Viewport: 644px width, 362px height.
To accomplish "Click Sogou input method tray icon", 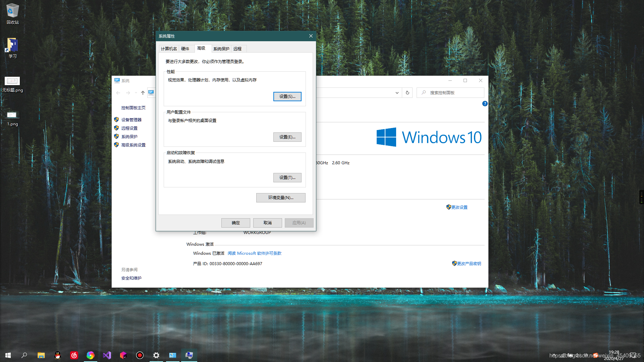I will coord(596,356).
